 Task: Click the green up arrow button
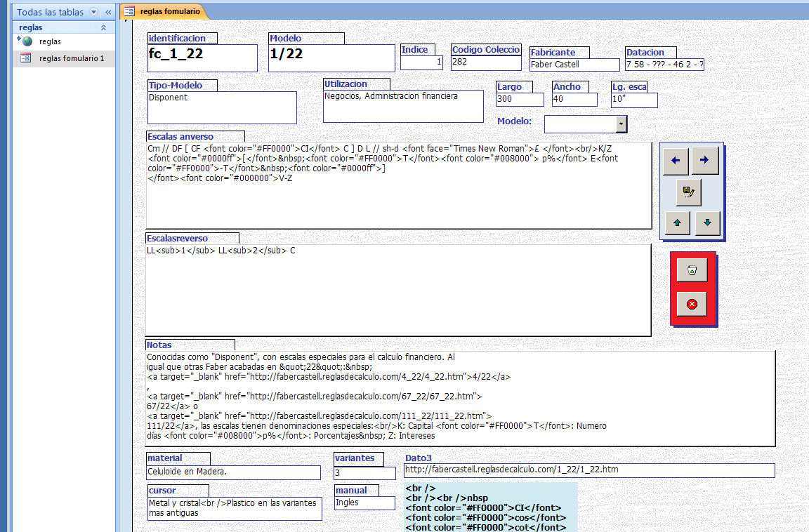click(x=677, y=223)
